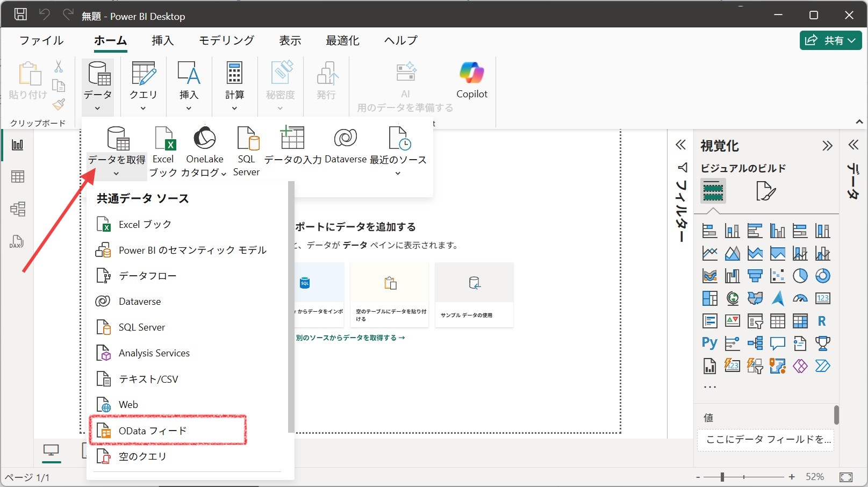
Task: Collapse the ribbon with chevron
Action: pyautogui.click(x=859, y=122)
